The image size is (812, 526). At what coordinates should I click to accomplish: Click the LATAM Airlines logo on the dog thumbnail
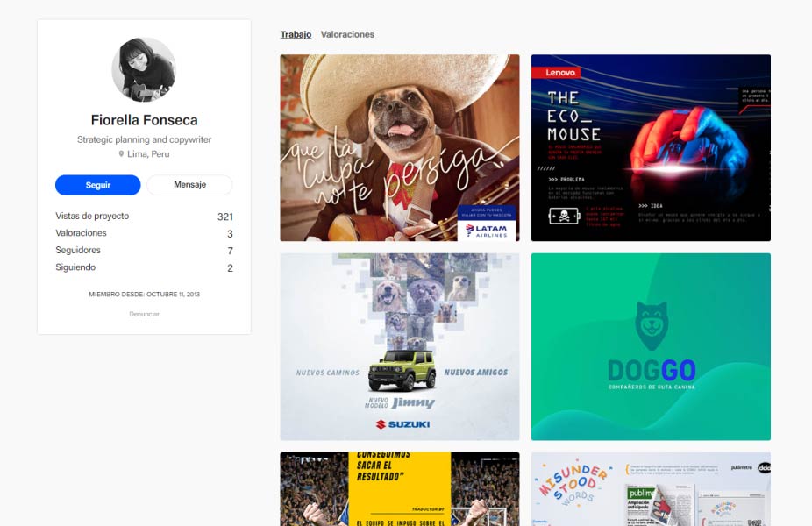tap(487, 230)
